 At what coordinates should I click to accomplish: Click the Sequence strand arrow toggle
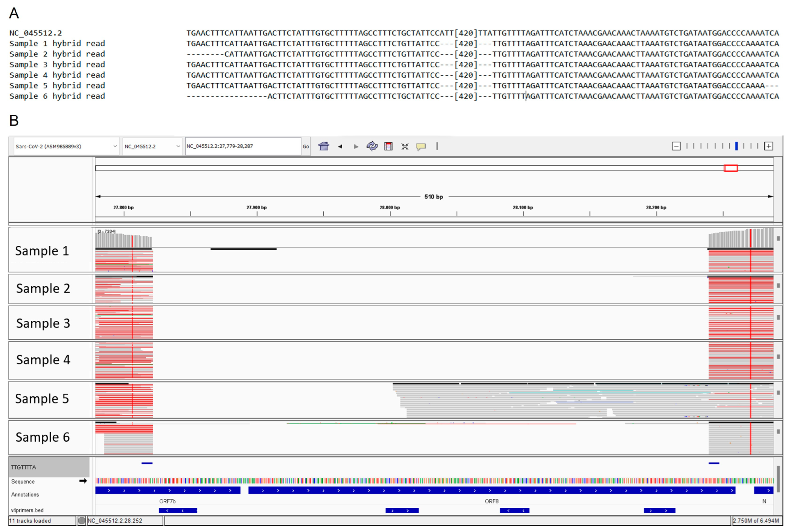(x=83, y=481)
